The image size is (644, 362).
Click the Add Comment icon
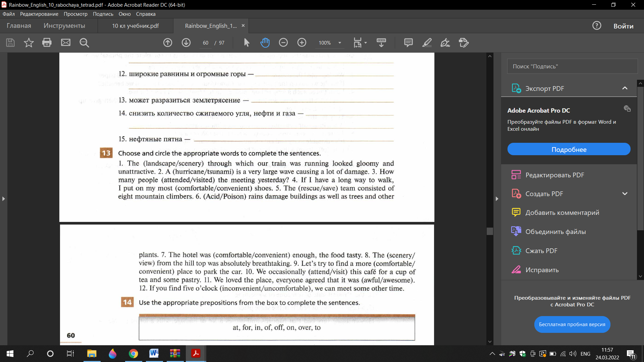click(x=515, y=212)
